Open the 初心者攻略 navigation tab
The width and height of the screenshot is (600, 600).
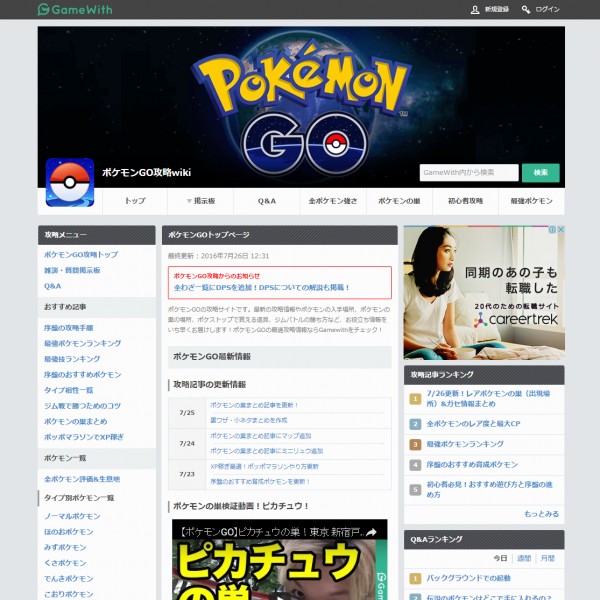[x=465, y=201]
